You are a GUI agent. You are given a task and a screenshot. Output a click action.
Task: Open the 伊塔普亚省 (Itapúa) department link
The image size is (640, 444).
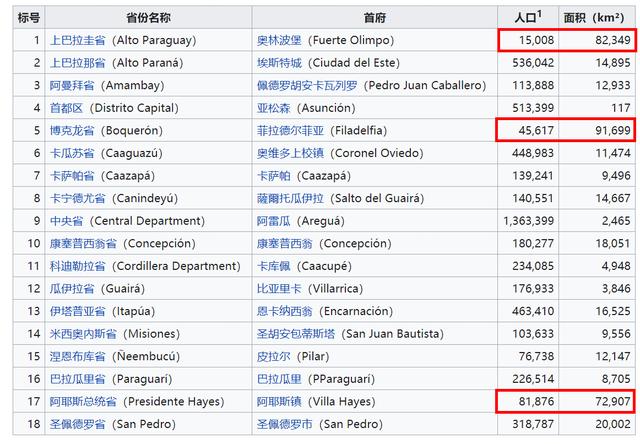pos(78,312)
